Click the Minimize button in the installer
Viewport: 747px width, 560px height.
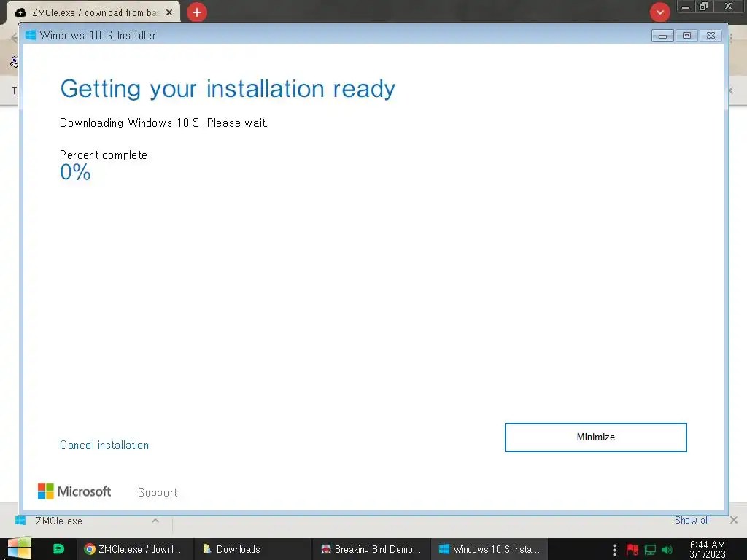point(595,437)
